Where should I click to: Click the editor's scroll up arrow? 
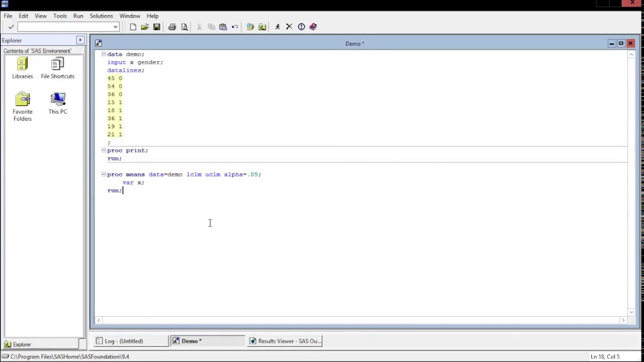(631, 54)
